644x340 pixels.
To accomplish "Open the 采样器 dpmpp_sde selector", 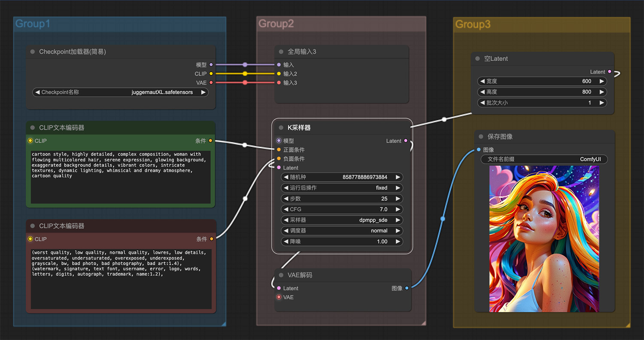I will point(342,220).
